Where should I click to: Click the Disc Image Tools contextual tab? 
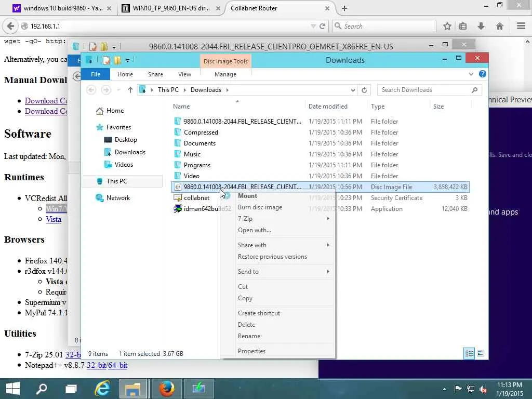tap(225, 61)
